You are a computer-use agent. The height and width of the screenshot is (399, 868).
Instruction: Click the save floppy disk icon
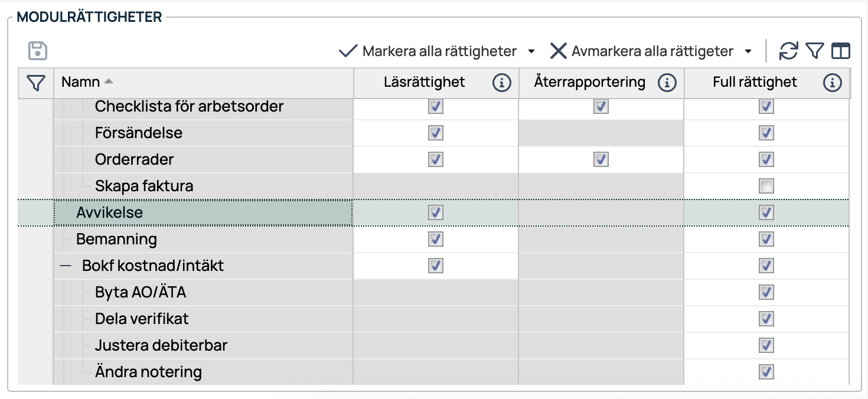coord(38,51)
